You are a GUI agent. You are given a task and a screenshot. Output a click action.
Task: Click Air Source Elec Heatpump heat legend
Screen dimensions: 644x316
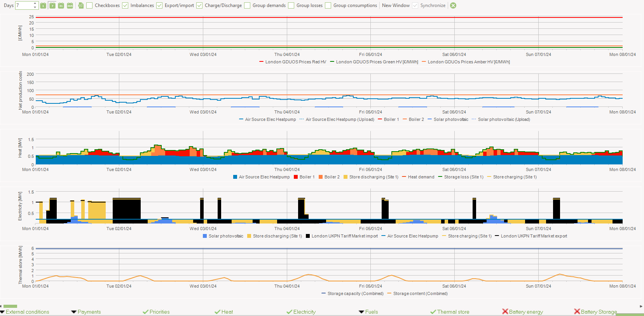pyautogui.click(x=261, y=177)
